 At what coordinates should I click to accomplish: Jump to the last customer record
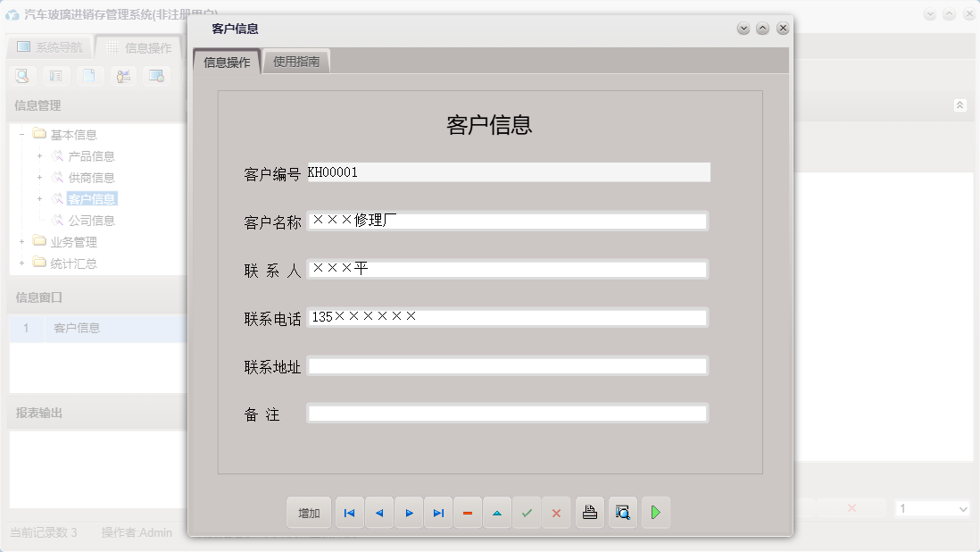pos(438,512)
